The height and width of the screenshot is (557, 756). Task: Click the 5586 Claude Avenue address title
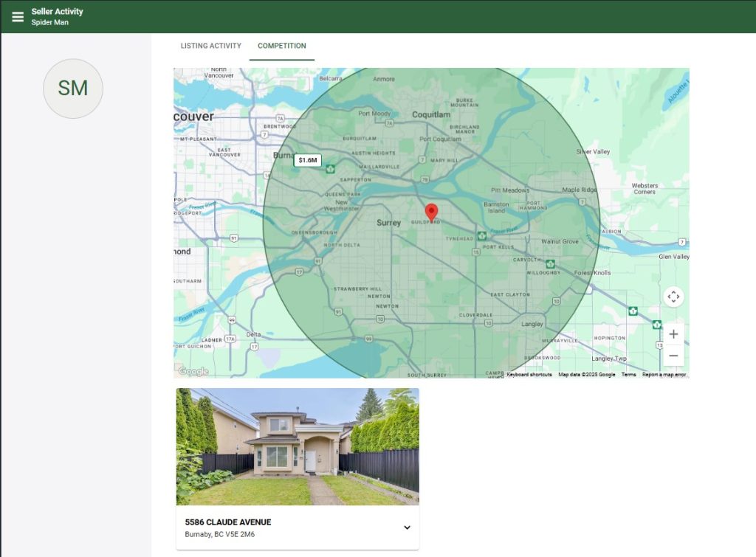[x=227, y=522]
